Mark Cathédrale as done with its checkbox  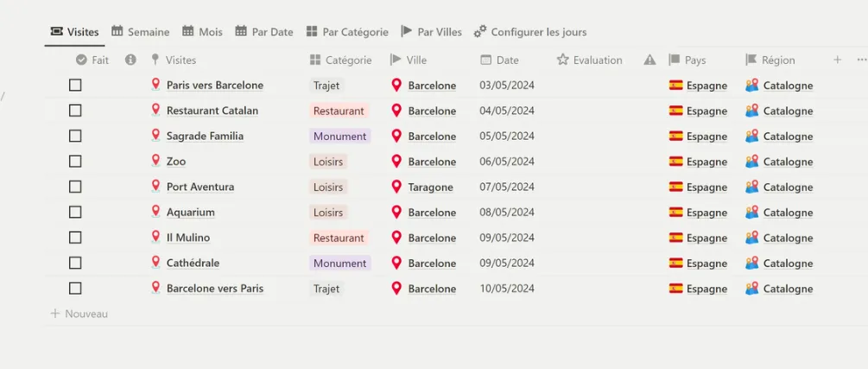coord(75,264)
